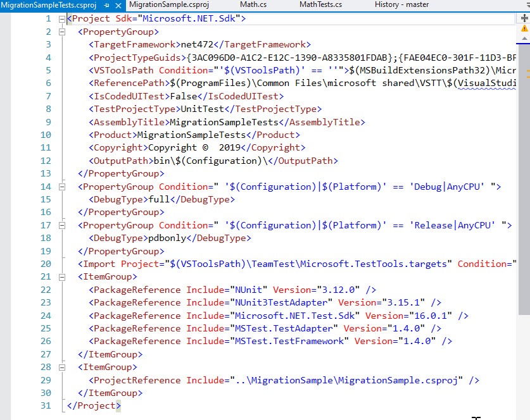The height and width of the screenshot is (420, 530).
Task: Click the net472 TargetFramework value
Action: pos(196,44)
